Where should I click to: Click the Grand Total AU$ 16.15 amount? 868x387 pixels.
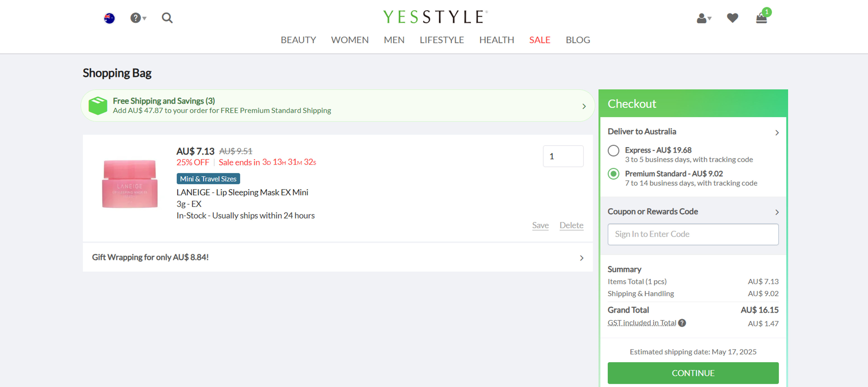point(759,310)
